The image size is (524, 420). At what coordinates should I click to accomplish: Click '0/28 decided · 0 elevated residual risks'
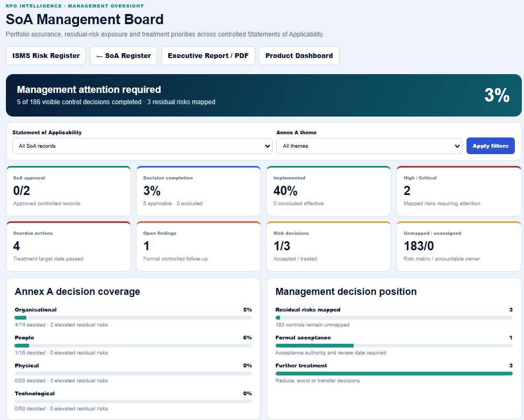pos(61,381)
